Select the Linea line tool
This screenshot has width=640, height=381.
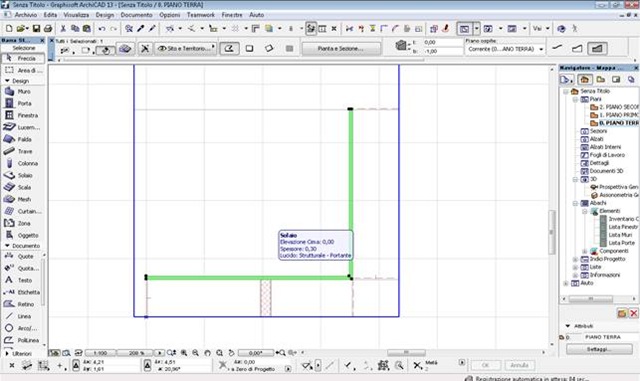(x=21, y=316)
